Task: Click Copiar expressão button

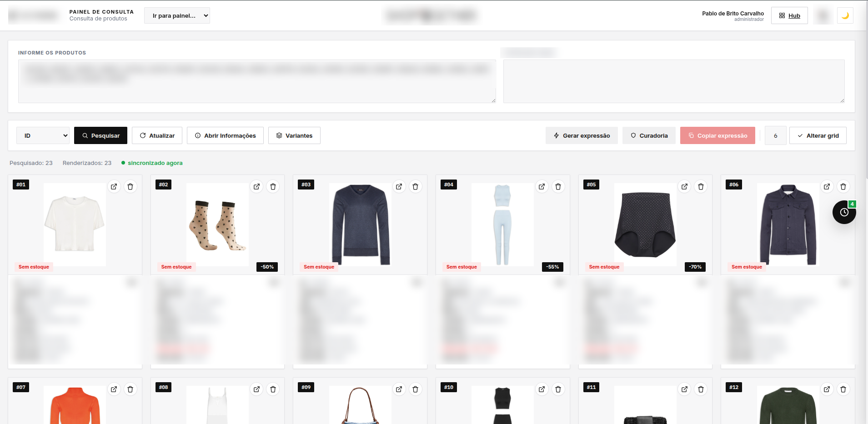Action: pos(717,135)
